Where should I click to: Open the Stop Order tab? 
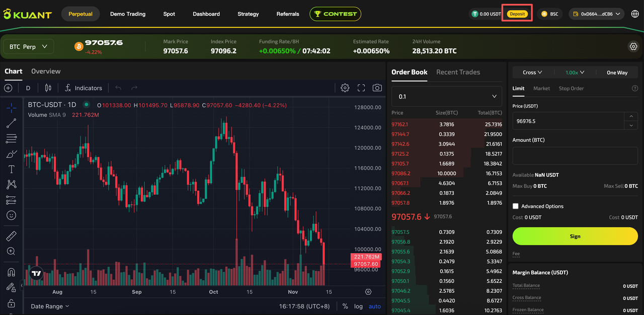coord(571,89)
